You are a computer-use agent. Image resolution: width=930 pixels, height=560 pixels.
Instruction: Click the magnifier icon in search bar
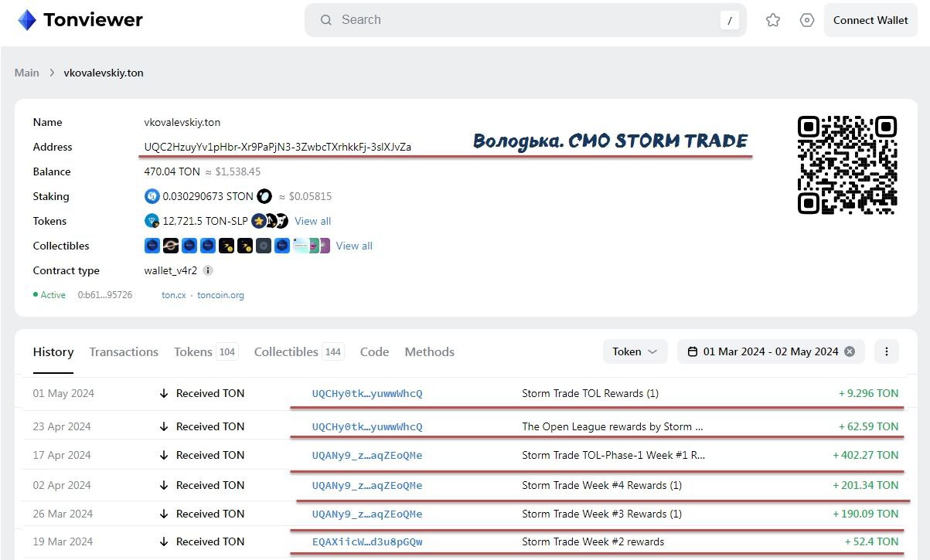click(x=326, y=20)
